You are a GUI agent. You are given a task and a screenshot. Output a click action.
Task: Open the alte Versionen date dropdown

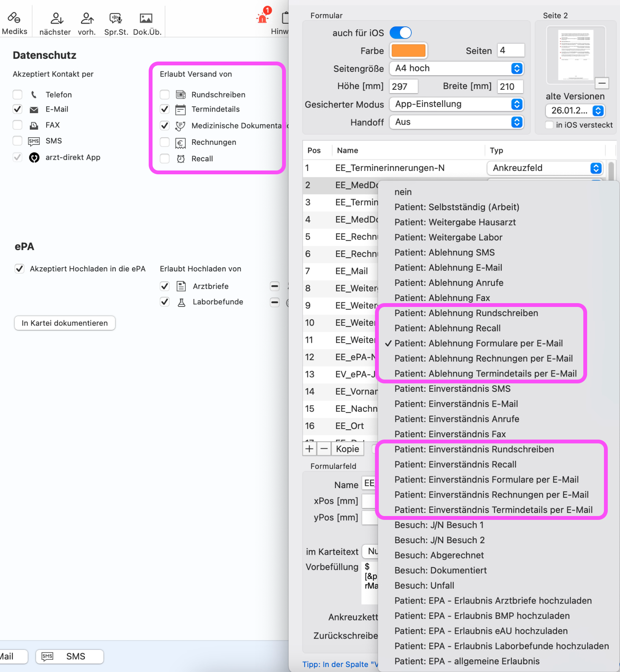pos(575,110)
